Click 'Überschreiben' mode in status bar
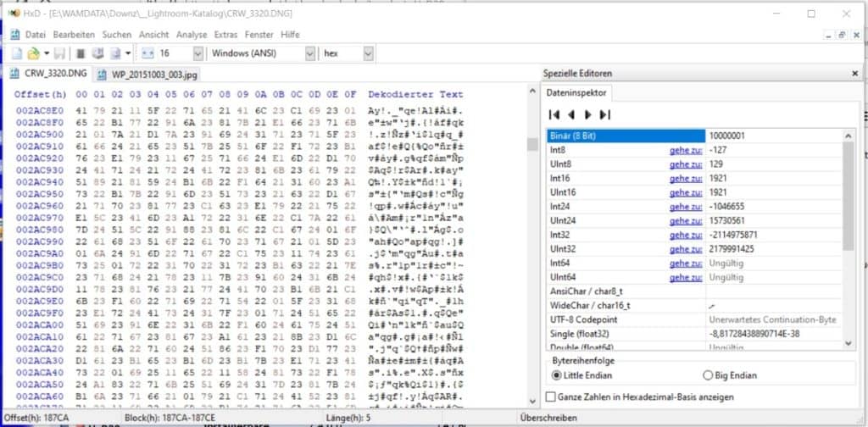868x427 pixels. tap(548, 419)
